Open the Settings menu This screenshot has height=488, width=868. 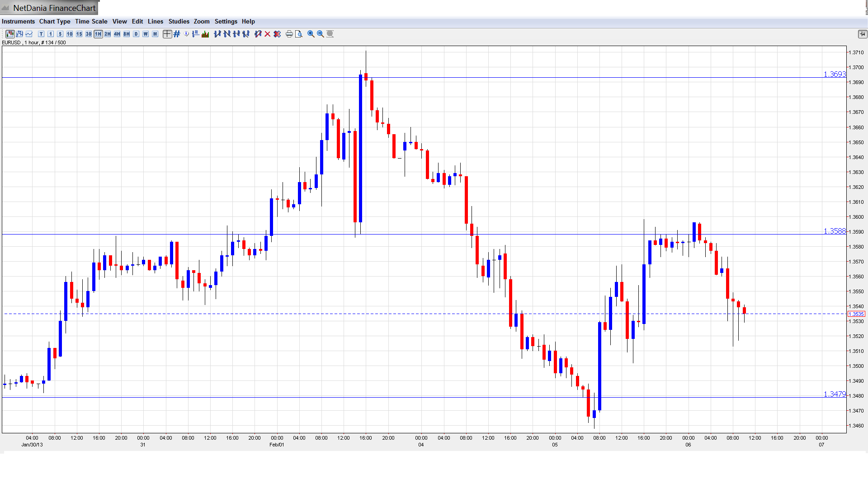coord(226,21)
